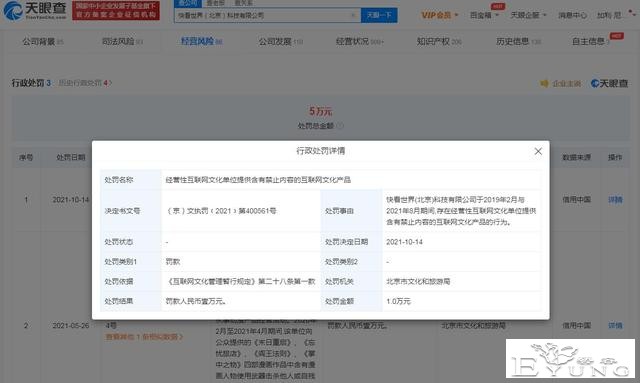The image size is (640, 383).
Task: Open the 司法风险 tab
Action: pos(122,42)
